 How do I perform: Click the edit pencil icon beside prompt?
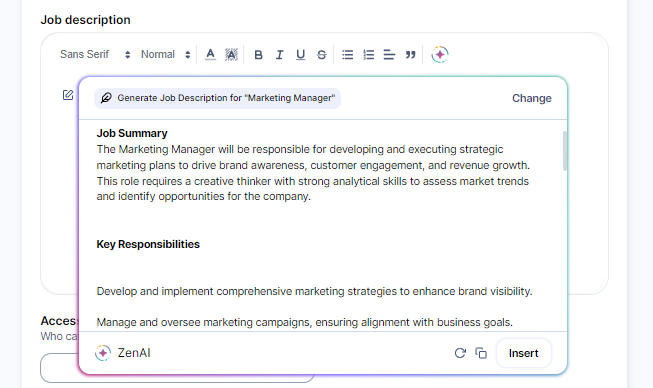(x=68, y=95)
